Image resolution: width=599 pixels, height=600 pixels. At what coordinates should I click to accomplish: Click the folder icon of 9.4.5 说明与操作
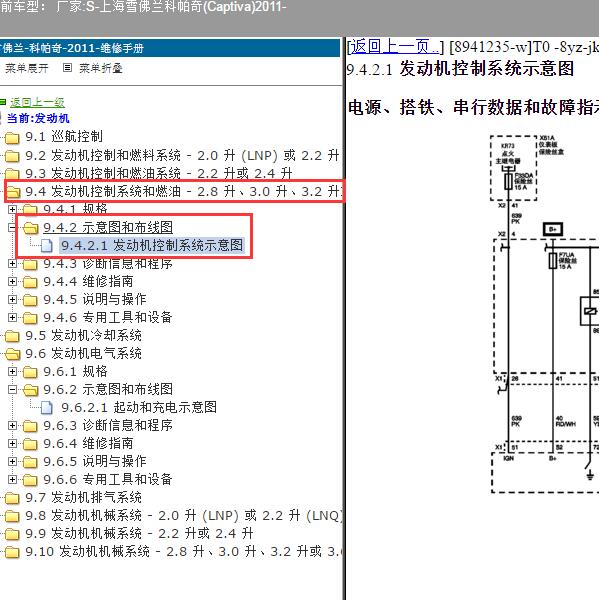point(30,300)
